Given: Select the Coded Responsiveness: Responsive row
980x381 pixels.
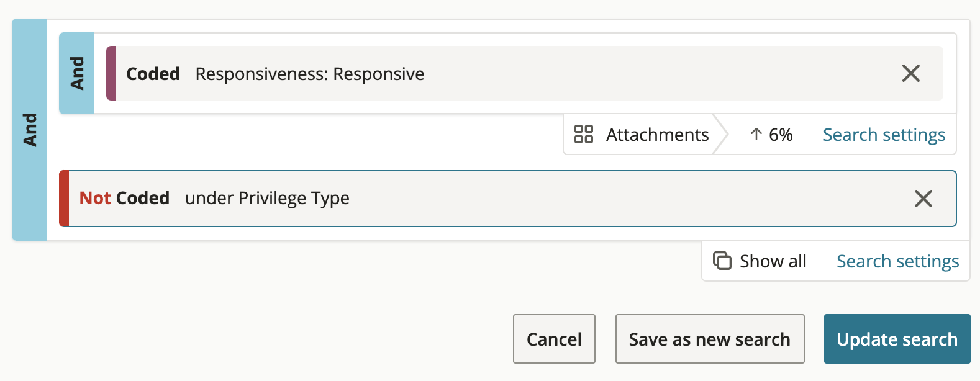Looking at the screenshot, I should (525, 73).
